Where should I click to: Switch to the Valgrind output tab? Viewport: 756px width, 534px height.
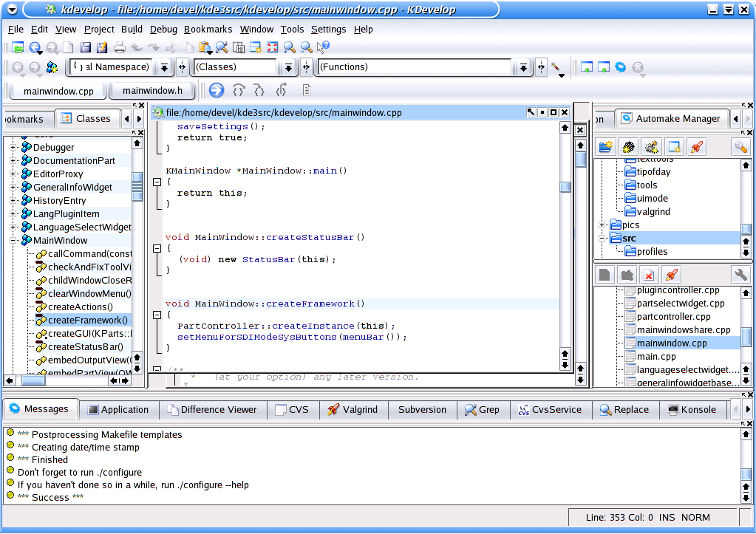coord(353,410)
